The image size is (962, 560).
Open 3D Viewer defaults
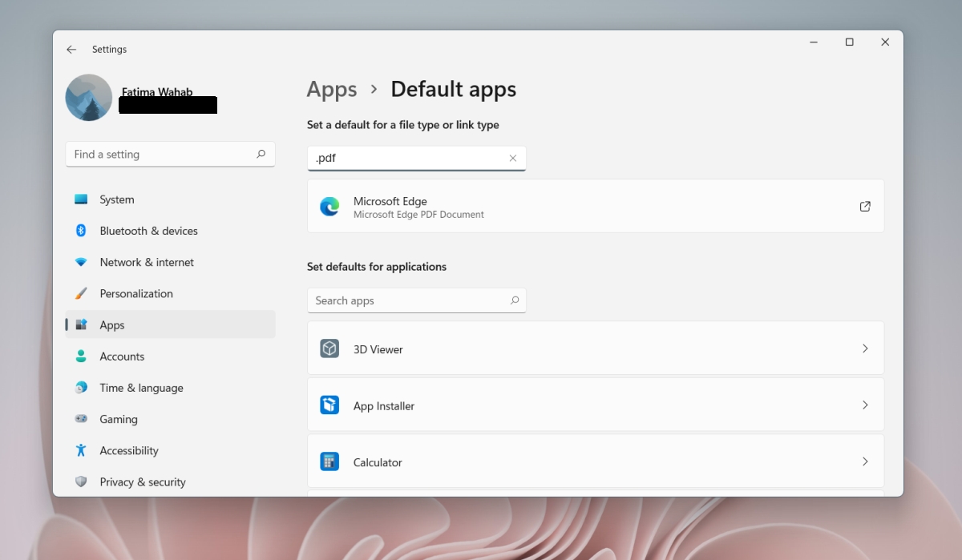pyautogui.click(x=596, y=348)
